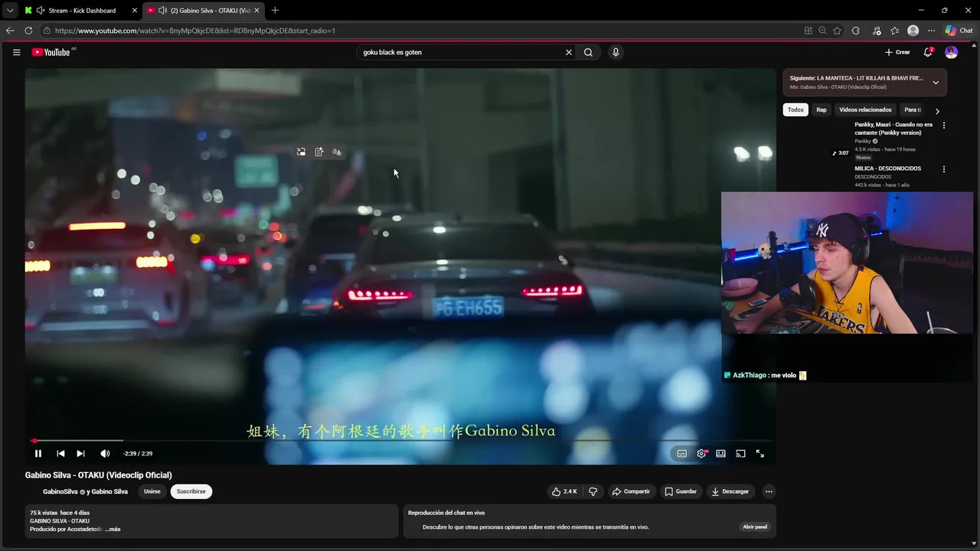This screenshot has height=551, width=980.
Task: Open YouTube notifications bell
Action: coord(928,52)
